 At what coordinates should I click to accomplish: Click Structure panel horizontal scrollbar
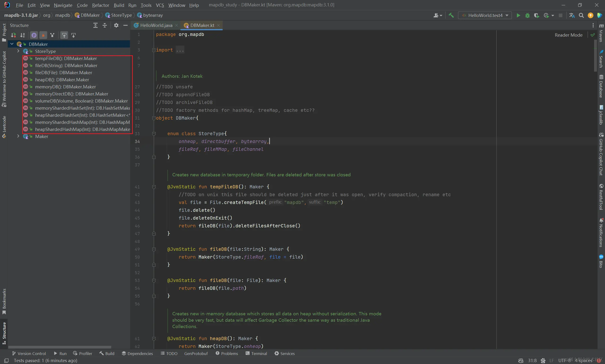60,347
